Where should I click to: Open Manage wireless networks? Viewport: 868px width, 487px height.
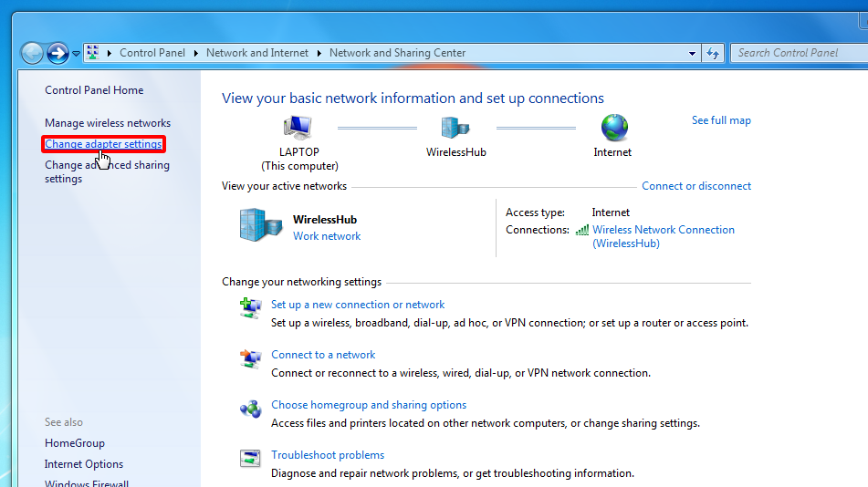108,123
